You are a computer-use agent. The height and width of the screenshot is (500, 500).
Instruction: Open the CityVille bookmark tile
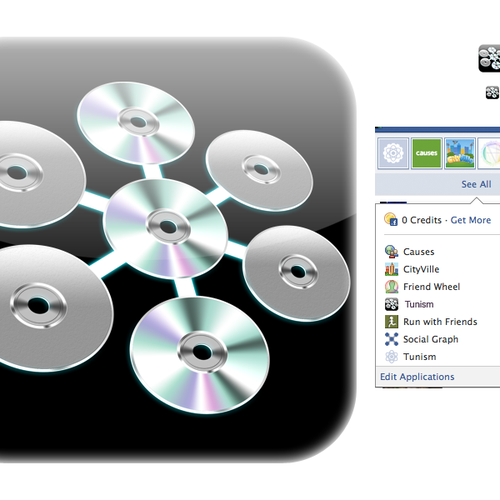(x=460, y=153)
